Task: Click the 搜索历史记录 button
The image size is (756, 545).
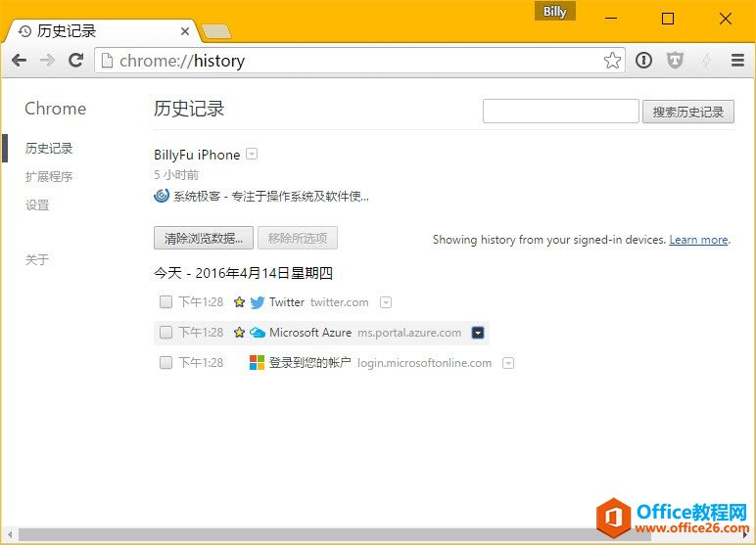Action: (x=688, y=112)
